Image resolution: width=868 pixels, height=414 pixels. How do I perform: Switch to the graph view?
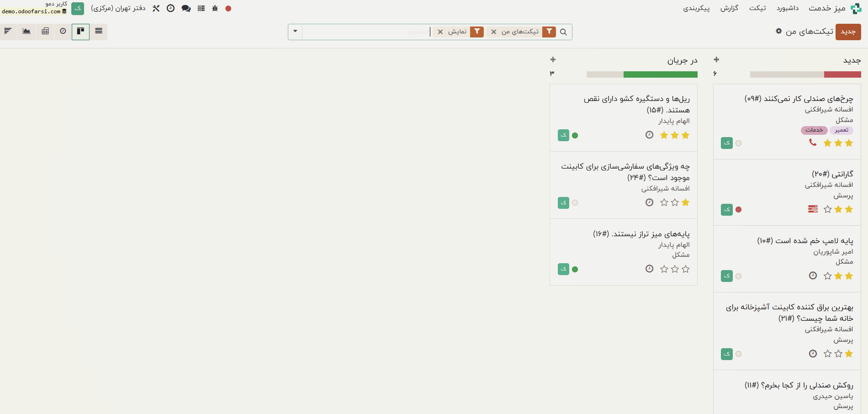point(26,31)
